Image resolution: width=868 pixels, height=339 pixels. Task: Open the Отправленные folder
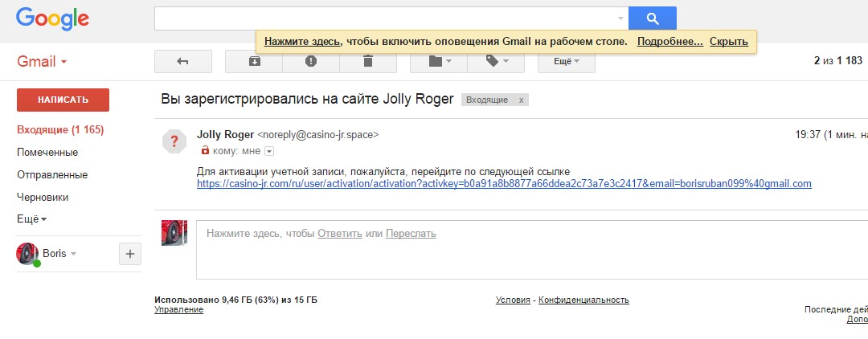pos(52,175)
